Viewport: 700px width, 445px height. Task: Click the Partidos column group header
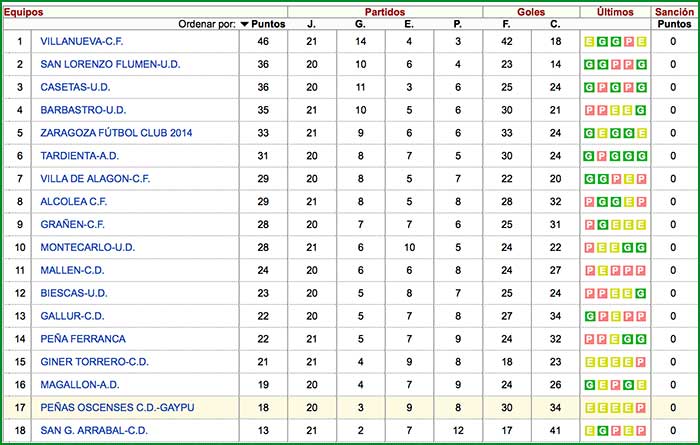click(x=384, y=9)
